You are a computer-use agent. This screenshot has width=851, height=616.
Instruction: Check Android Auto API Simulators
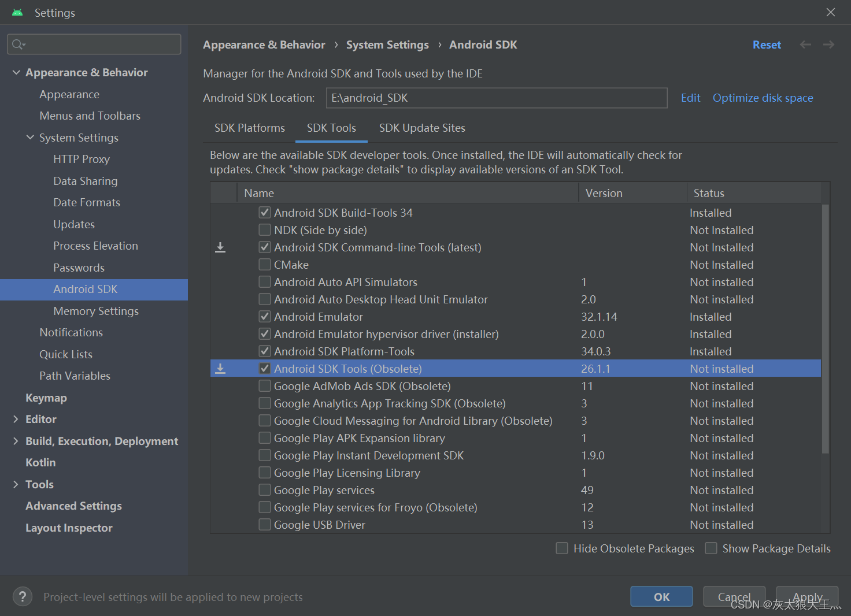265,282
